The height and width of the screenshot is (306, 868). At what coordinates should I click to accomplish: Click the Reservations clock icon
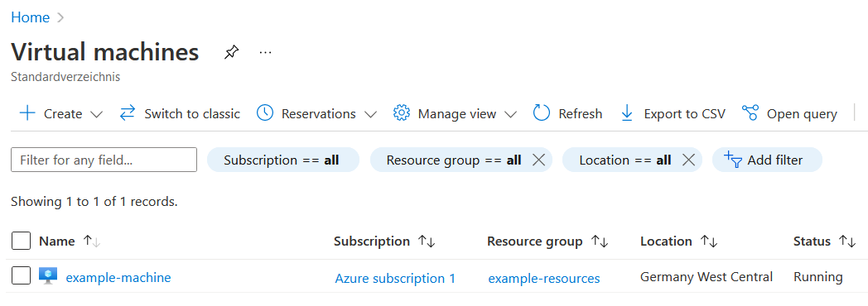[x=265, y=113]
